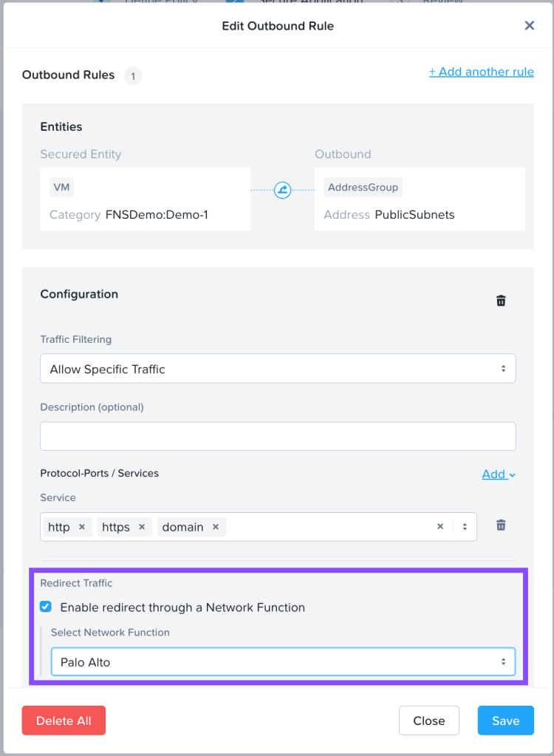Viewport: 554px width, 756px height.
Task: Select the Secured Entity VM card
Action: click(145, 200)
